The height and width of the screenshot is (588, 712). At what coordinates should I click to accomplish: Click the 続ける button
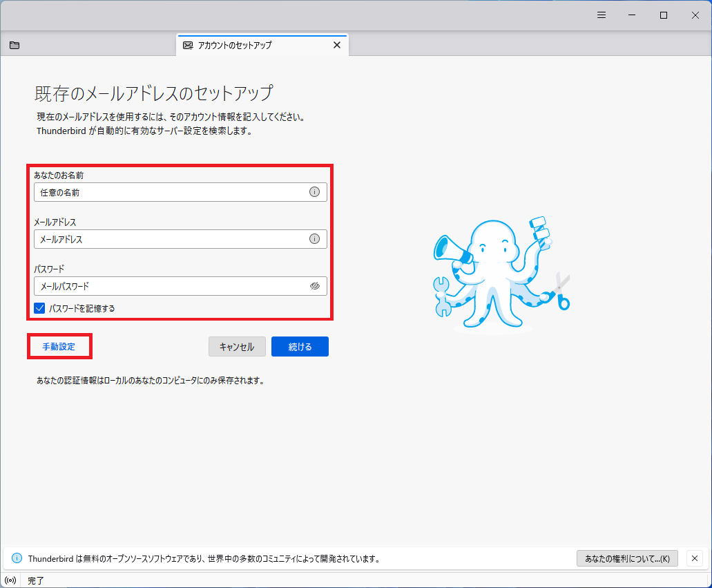coord(300,347)
